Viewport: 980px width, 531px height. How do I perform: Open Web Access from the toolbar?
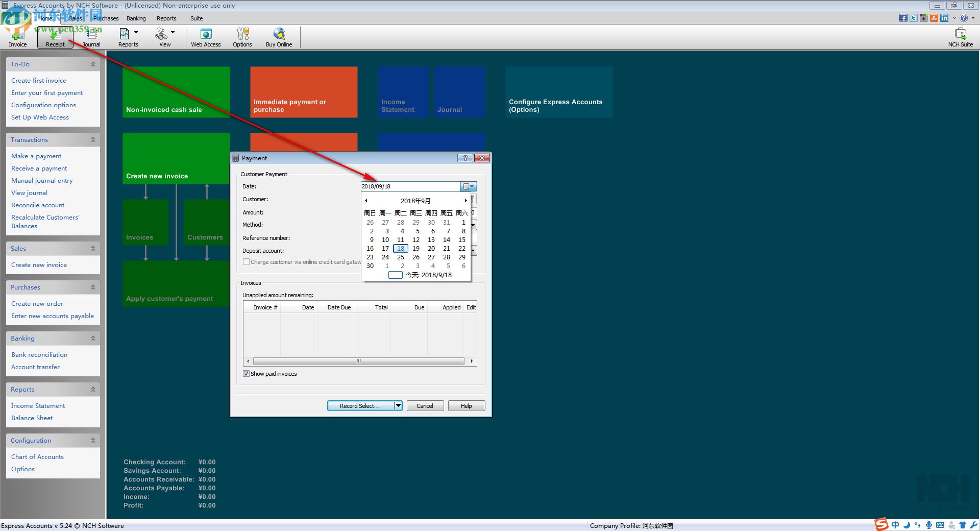point(206,37)
